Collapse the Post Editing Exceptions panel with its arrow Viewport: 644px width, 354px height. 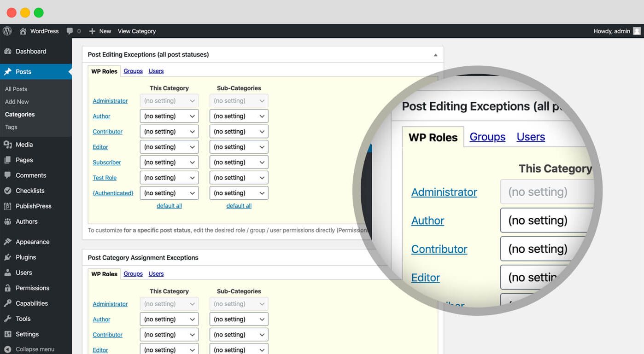435,55
